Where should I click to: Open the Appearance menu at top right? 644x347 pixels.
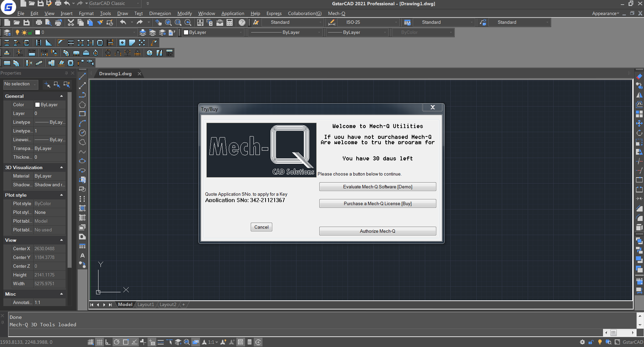[x=605, y=14]
